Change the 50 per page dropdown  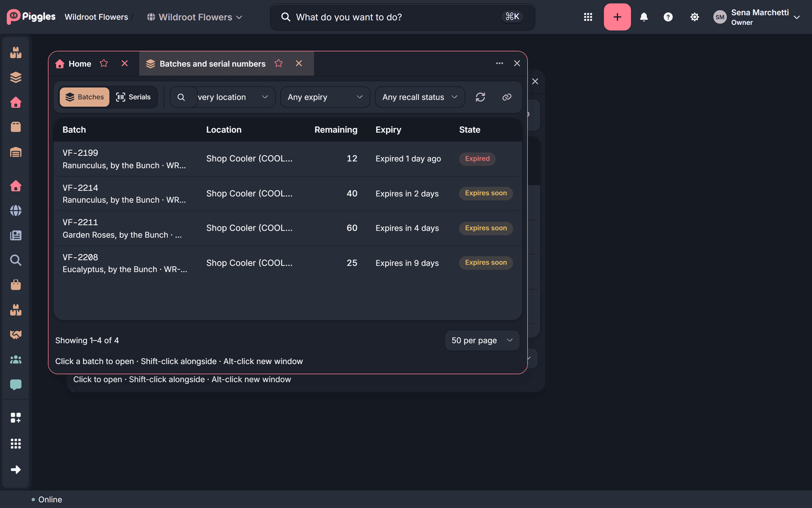[x=482, y=340]
